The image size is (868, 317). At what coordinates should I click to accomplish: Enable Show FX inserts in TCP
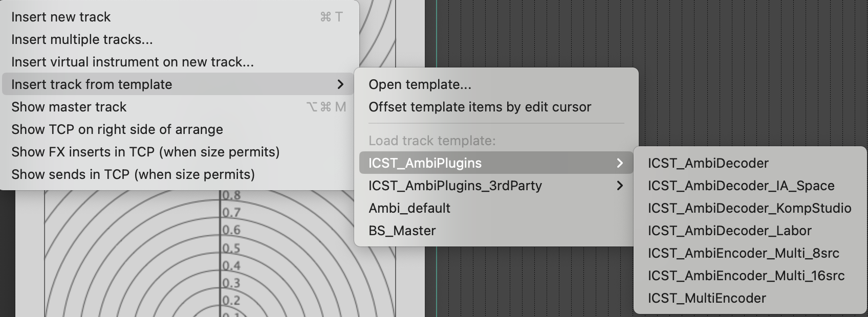[145, 152]
